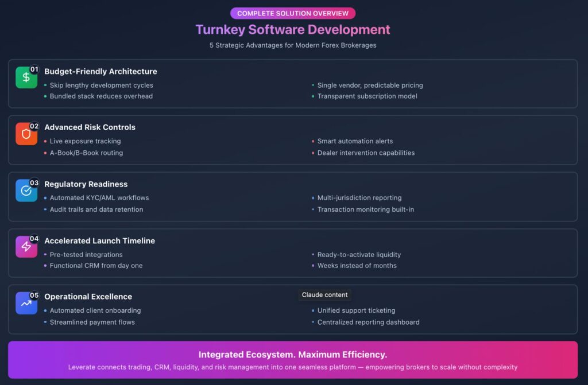This screenshot has height=385, width=588.
Task: Select the Turnkey Software Development heading
Action: pos(293,29)
